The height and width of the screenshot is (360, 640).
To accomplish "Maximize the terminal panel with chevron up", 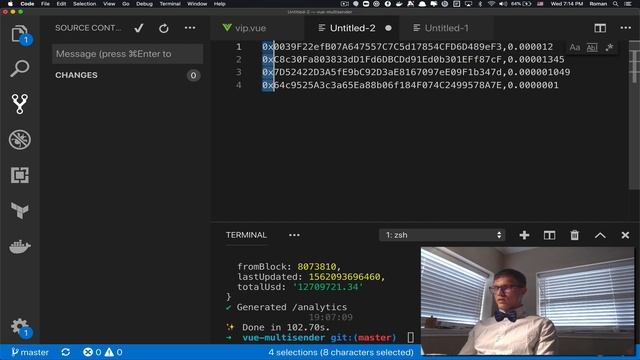I will tap(600, 235).
